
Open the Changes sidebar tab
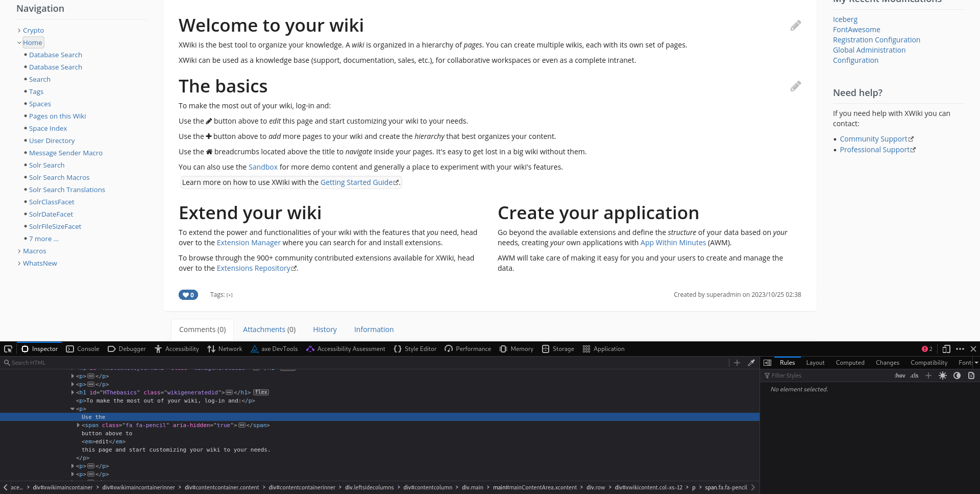[x=888, y=363]
